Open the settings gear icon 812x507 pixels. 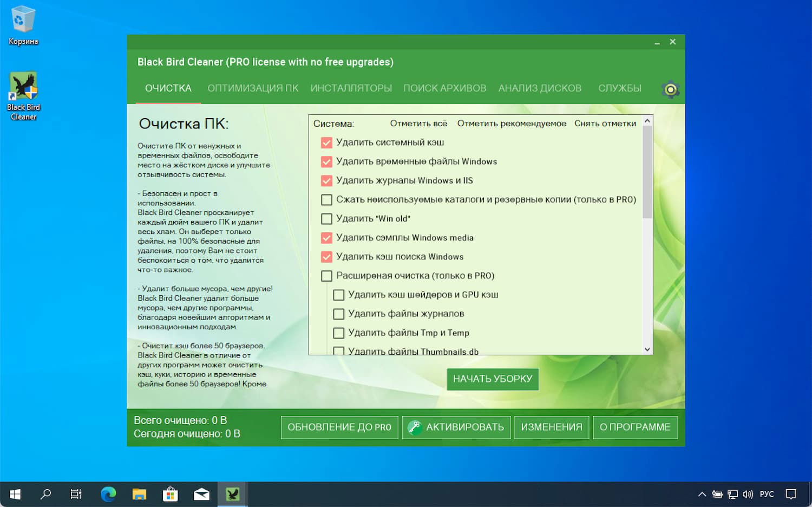pos(671,89)
